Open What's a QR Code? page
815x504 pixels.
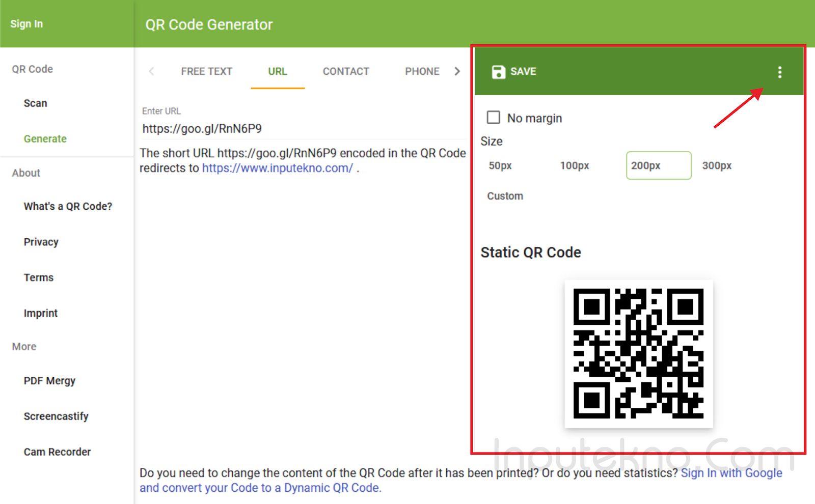tap(68, 206)
